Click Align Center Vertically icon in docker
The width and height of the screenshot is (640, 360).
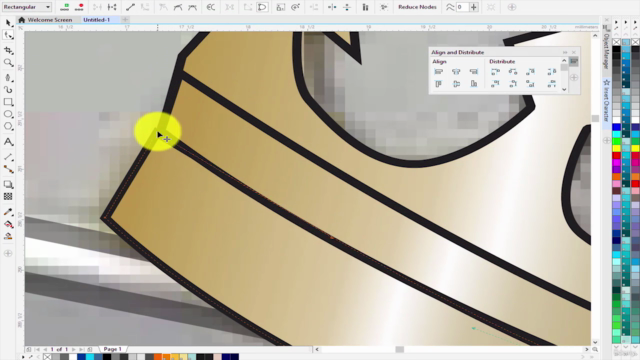point(456,84)
